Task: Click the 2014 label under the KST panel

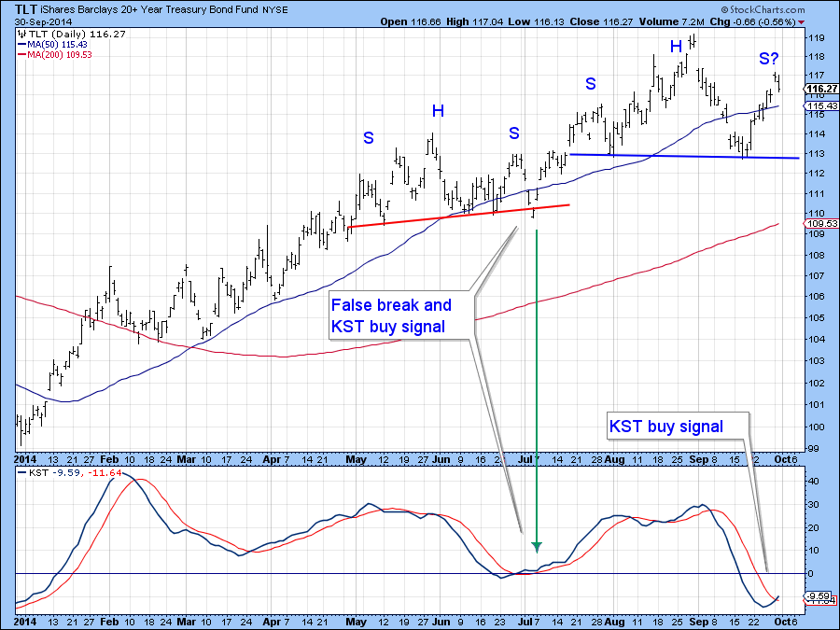Action: point(25,622)
